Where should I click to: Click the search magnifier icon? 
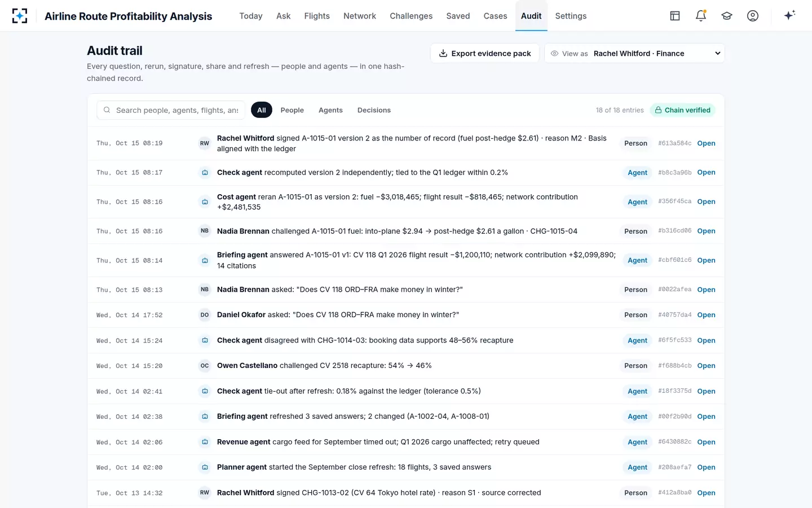pos(107,110)
